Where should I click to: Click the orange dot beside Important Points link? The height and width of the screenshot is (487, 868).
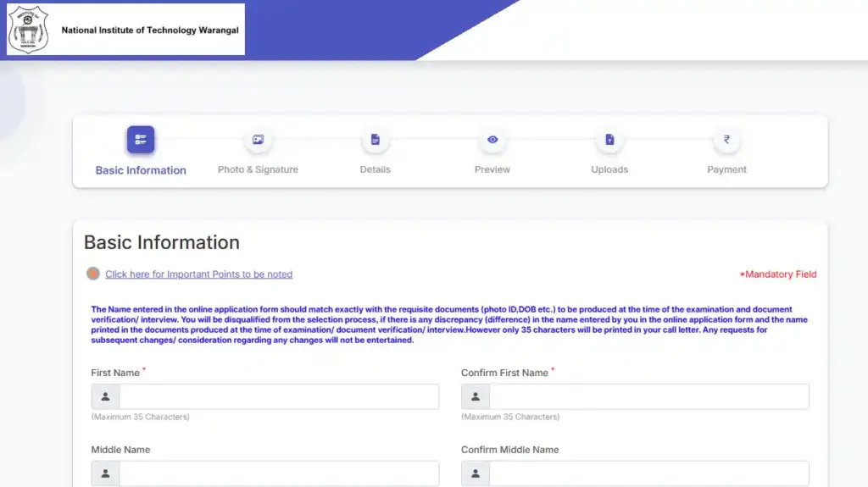click(93, 274)
